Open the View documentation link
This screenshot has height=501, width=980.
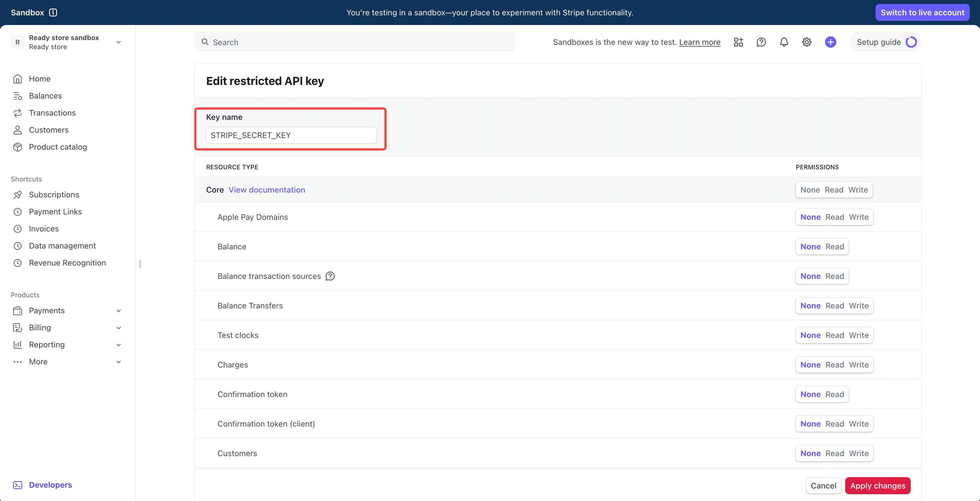pos(267,190)
